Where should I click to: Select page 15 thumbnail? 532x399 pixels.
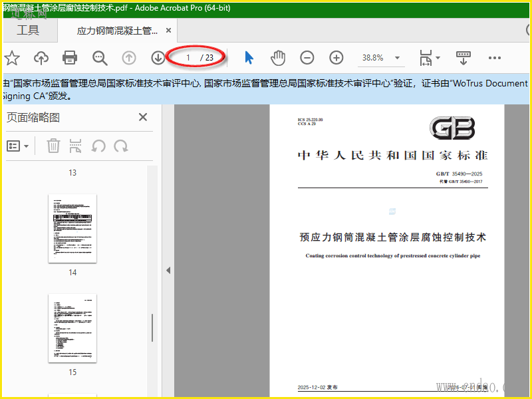(72, 328)
